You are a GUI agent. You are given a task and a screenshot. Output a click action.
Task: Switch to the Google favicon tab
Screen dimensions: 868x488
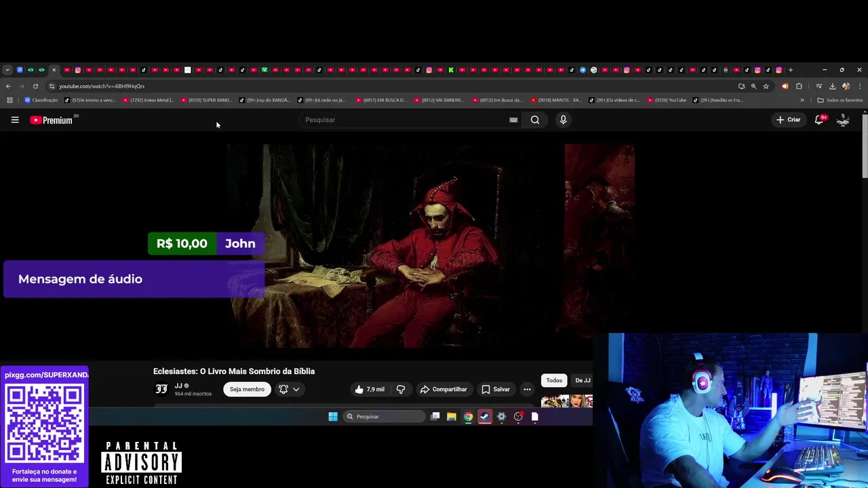tap(593, 70)
